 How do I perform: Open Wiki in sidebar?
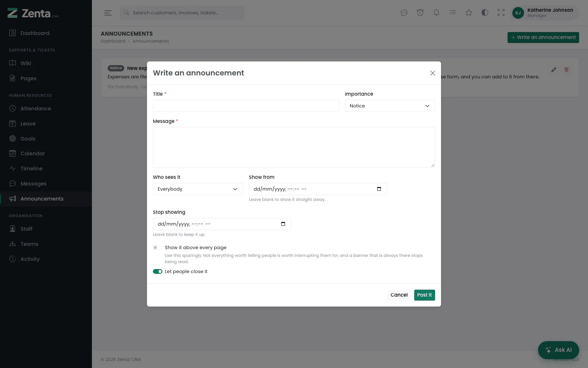[x=46, y=63]
